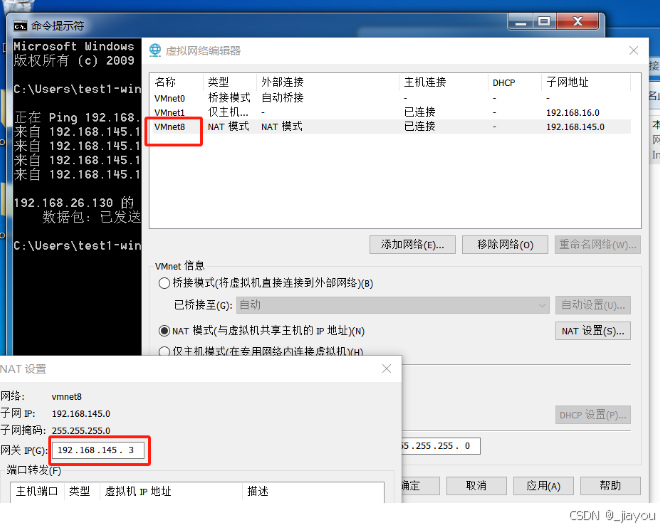The width and height of the screenshot is (660, 529).
Task: Click the 自动桥接 cell of VMnet0
Action: tap(282, 98)
